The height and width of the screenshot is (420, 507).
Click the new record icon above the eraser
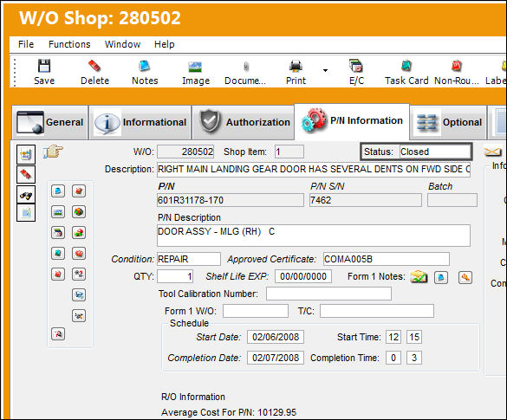pyautogui.click(x=26, y=154)
